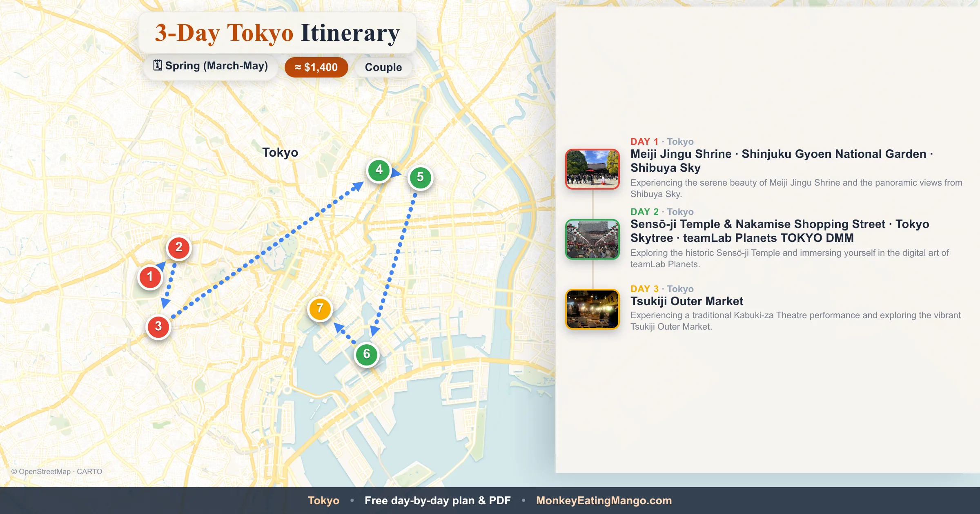
Task: Select green map marker number 5
Action: point(420,177)
